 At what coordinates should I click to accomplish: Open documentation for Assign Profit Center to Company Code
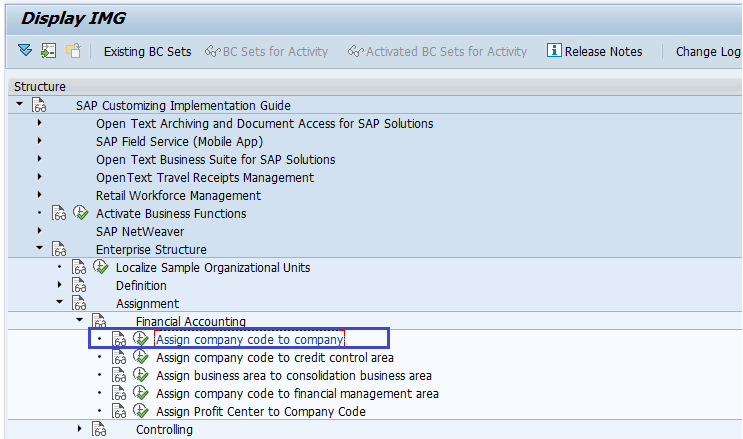tap(119, 411)
